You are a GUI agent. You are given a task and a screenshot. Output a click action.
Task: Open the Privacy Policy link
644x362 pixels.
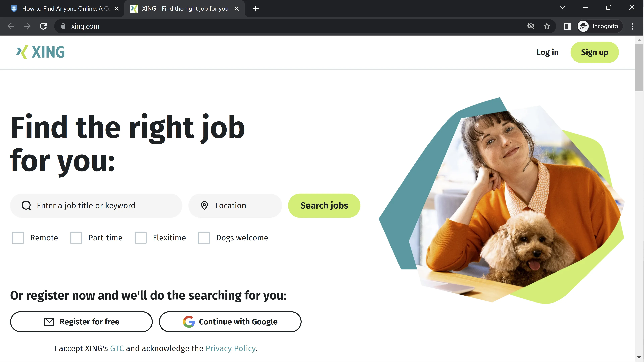(230, 348)
